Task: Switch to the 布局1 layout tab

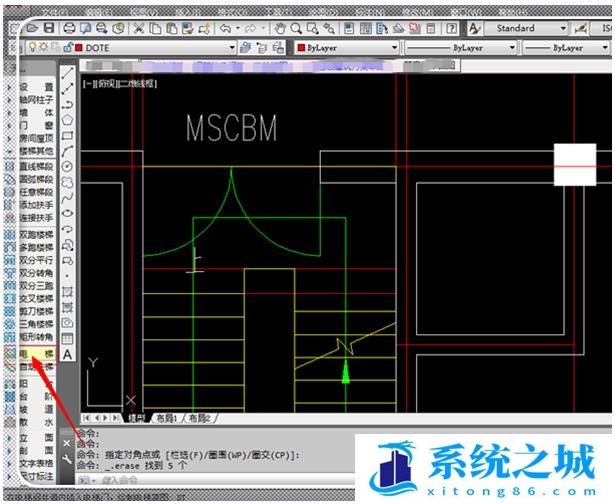Action: (x=163, y=416)
